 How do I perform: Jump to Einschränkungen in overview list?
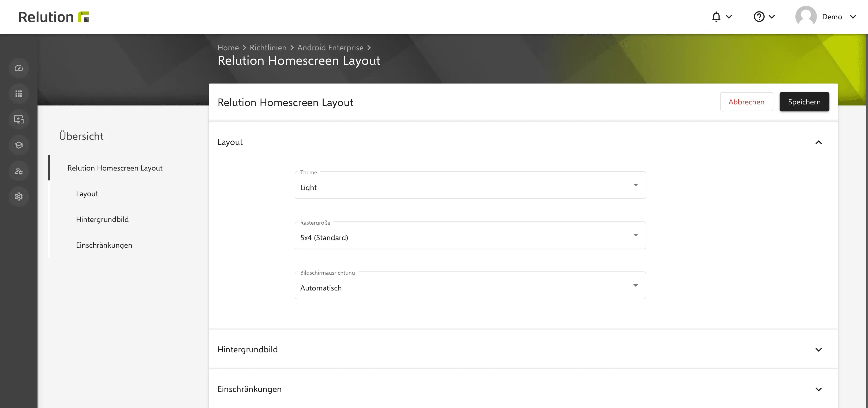tap(104, 245)
